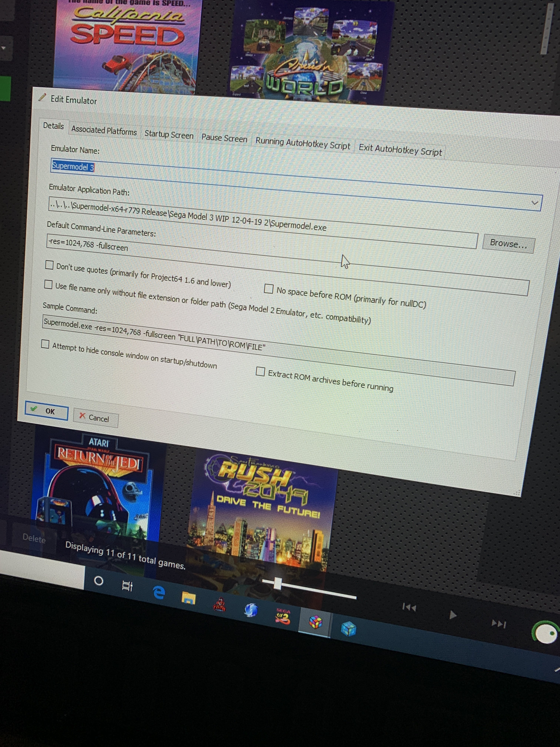Cancel the Edit Emulator dialog

(x=96, y=418)
